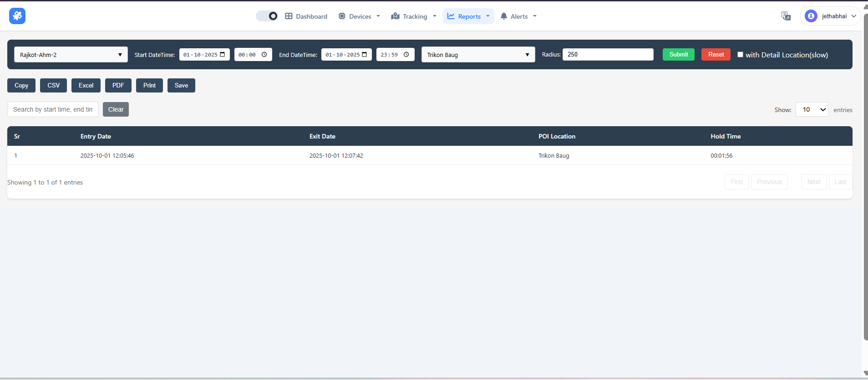
Task: Open the language translate icon
Action: pyautogui.click(x=786, y=16)
